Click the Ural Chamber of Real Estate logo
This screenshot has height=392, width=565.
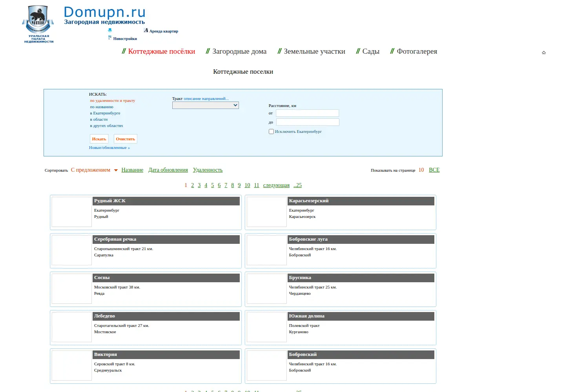[x=38, y=24]
